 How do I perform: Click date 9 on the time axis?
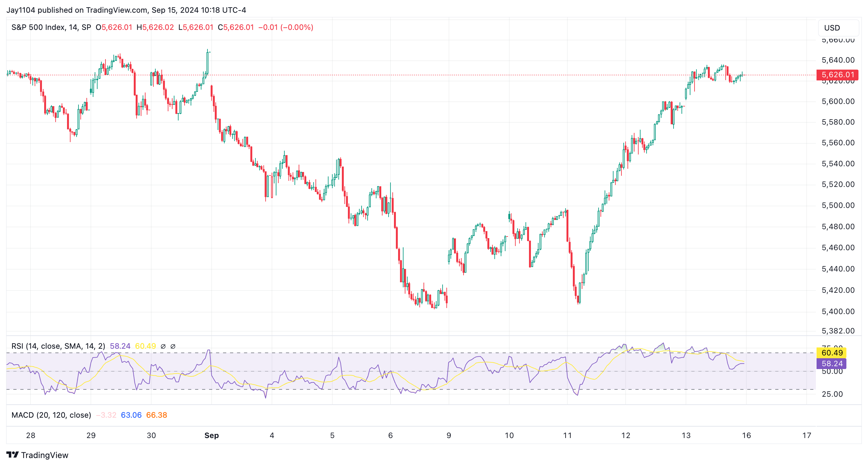tap(449, 435)
